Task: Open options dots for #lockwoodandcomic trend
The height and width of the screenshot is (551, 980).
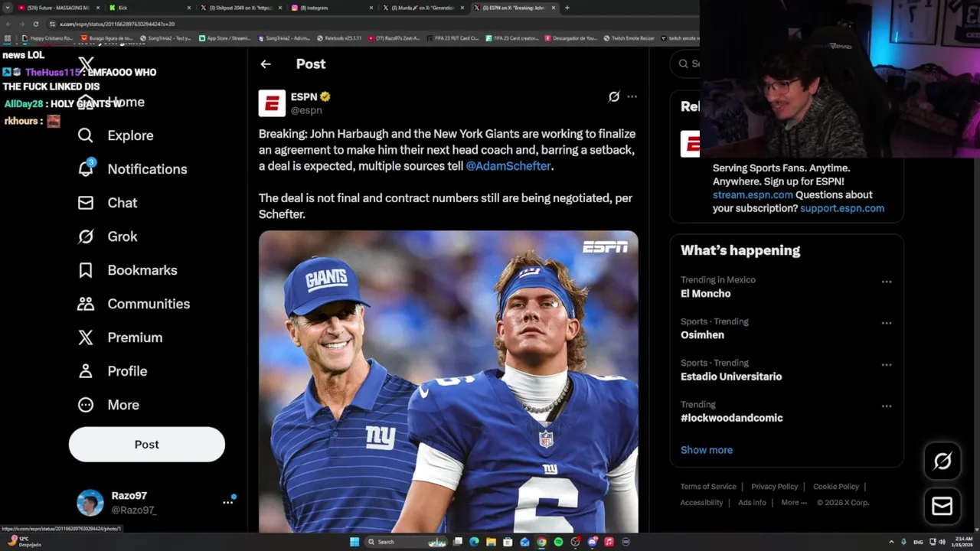Action: 887,406
